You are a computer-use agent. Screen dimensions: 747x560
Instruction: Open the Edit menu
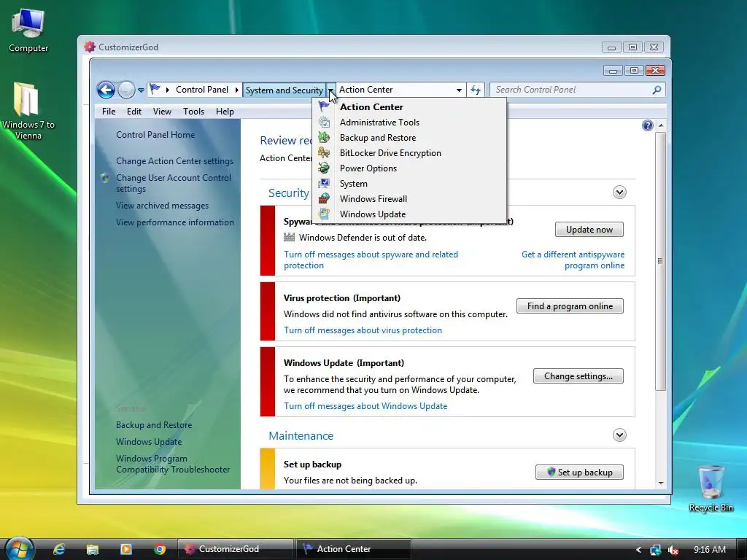tap(134, 112)
